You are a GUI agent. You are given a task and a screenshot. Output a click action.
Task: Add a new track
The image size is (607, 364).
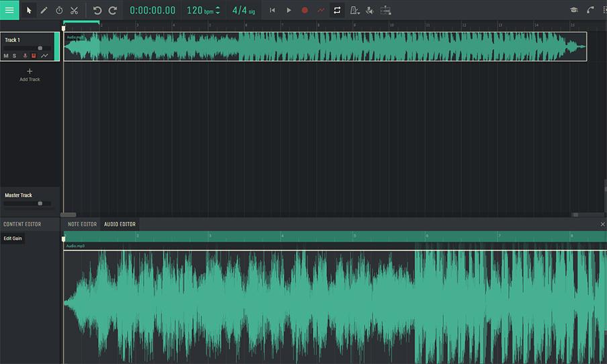30,75
